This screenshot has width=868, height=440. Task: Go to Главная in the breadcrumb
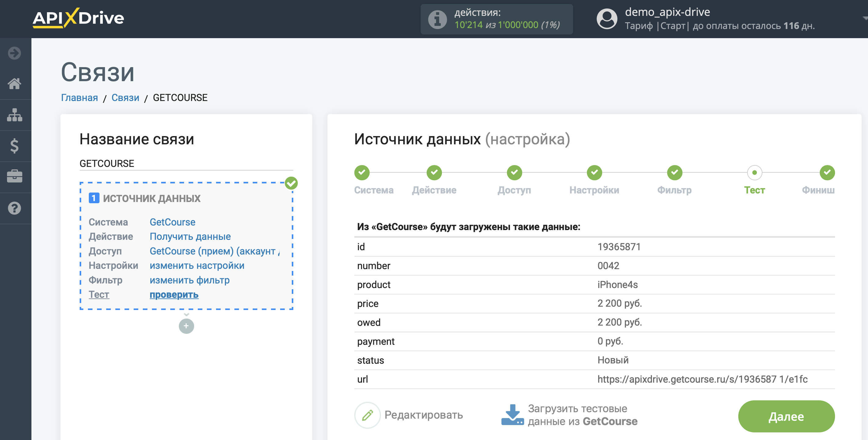click(x=80, y=98)
